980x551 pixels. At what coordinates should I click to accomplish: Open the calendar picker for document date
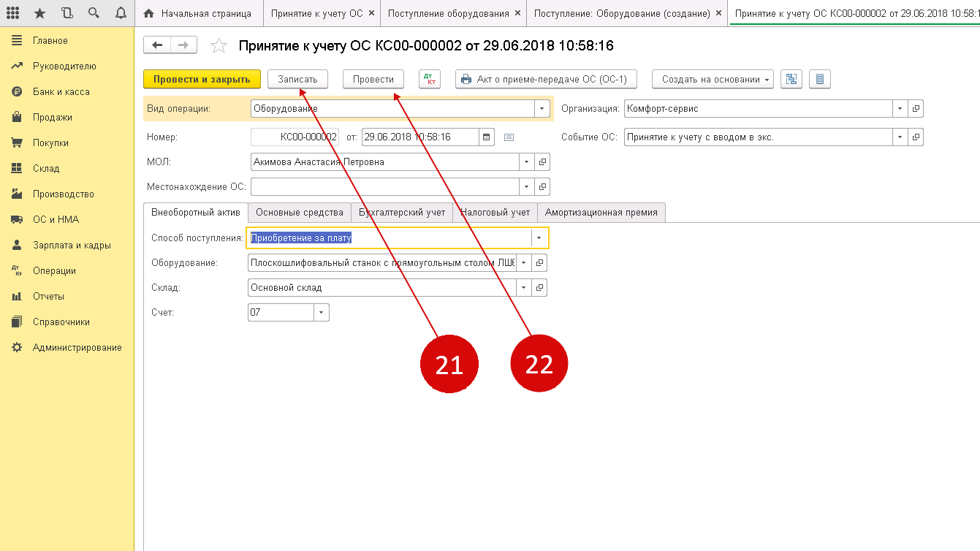click(486, 137)
